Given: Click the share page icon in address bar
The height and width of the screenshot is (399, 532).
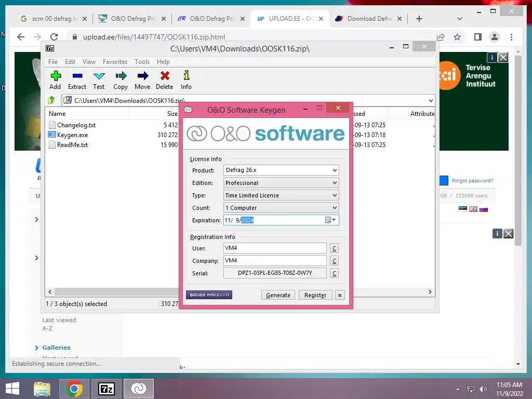Looking at the screenshot, I should coord(441,37).
